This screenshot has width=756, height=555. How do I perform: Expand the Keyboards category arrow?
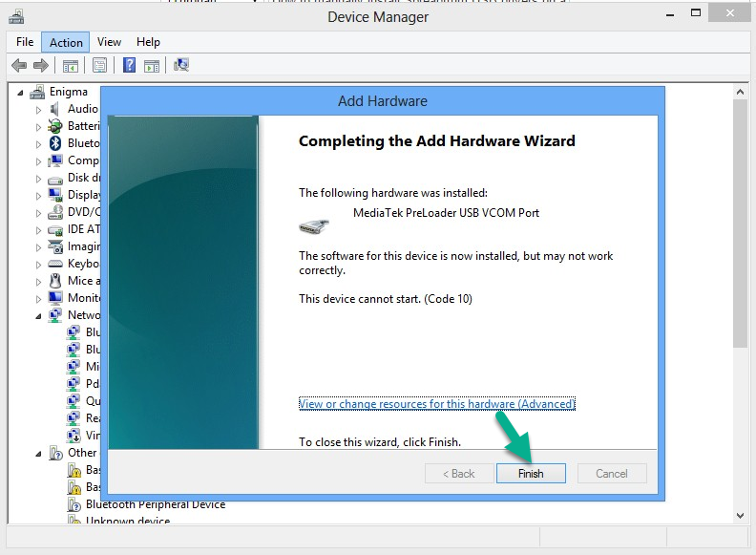(38, 265)
